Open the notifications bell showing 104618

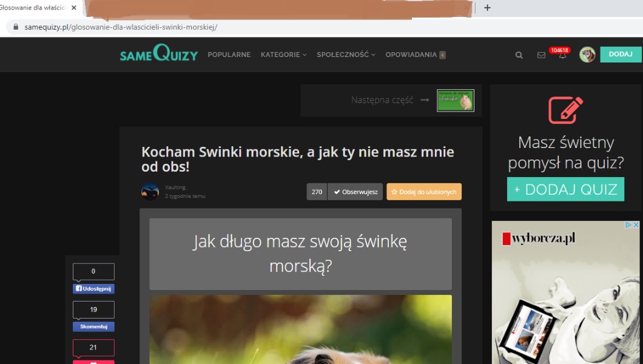click(562, 55)
